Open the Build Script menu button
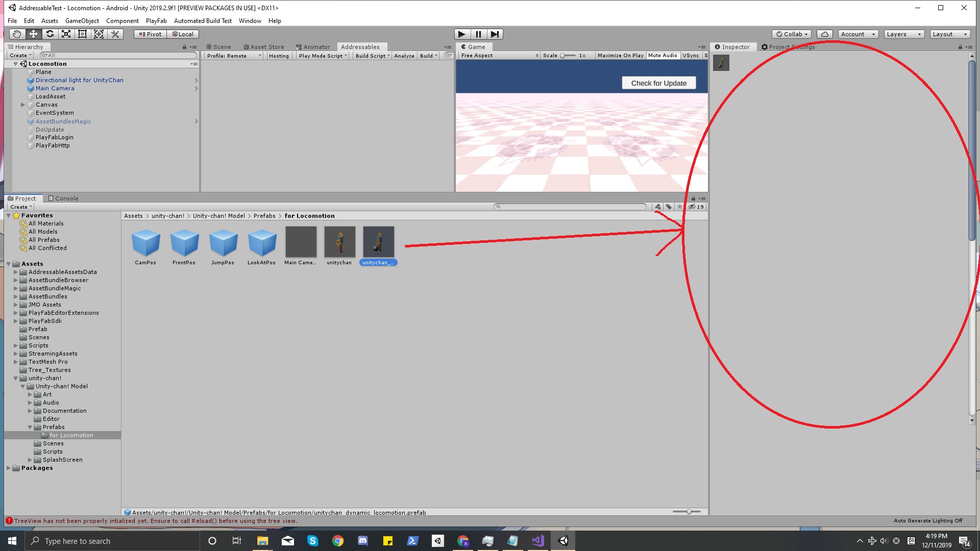 point(372,56)
